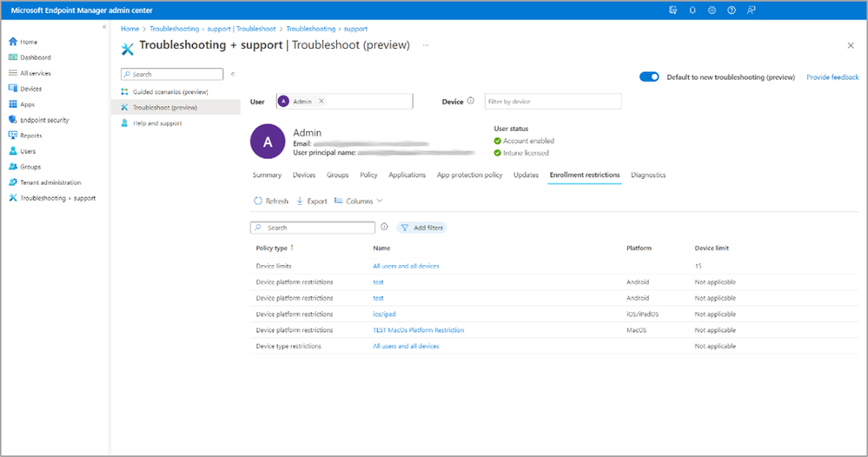
Task: Click the device limit value 15
Action: tap(698, 266)
